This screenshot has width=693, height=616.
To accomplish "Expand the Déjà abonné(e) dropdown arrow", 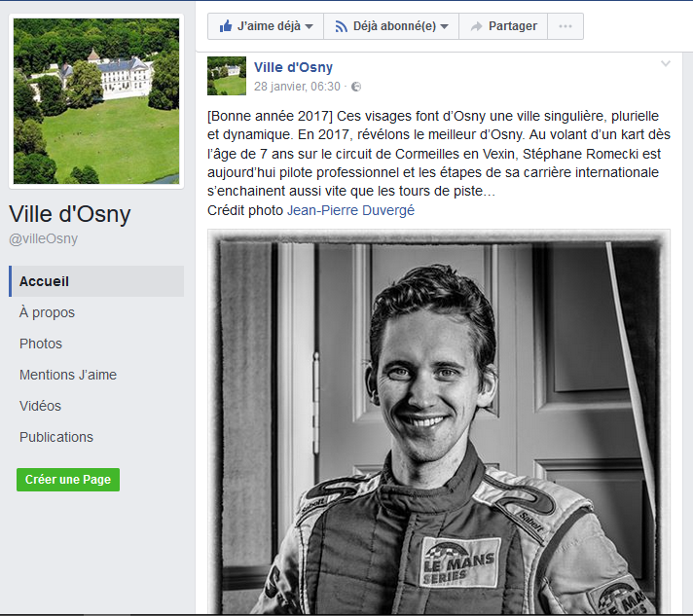I will click(445, 26).
